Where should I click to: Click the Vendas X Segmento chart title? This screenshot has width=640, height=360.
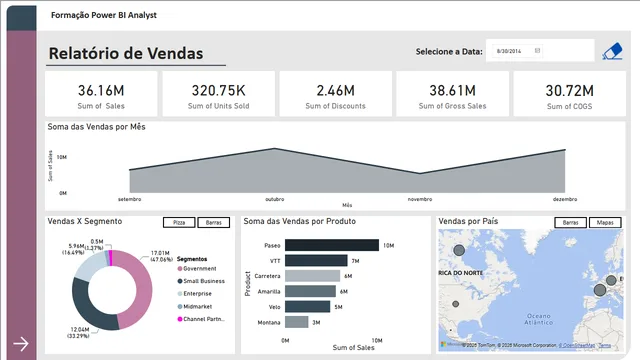(x=84, y=221)
